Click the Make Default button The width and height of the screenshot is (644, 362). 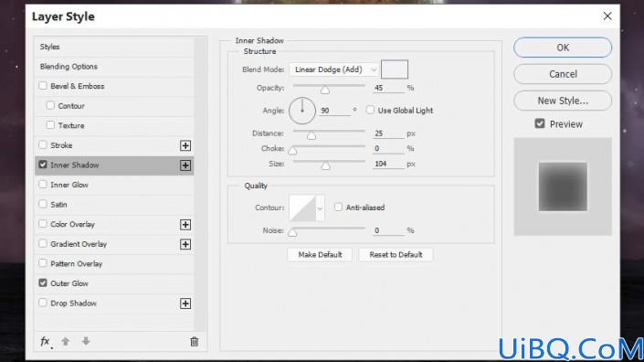coord(320,255)
